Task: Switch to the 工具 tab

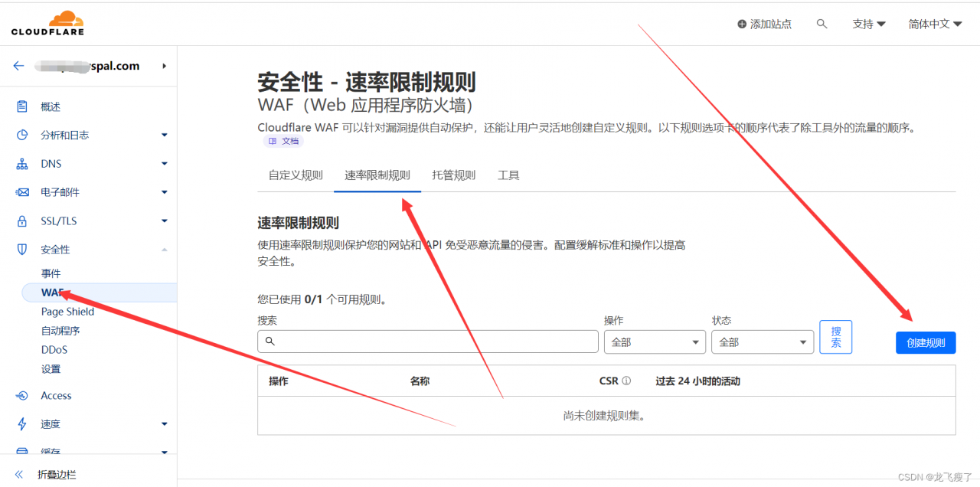Action: [x=508, y=175]
